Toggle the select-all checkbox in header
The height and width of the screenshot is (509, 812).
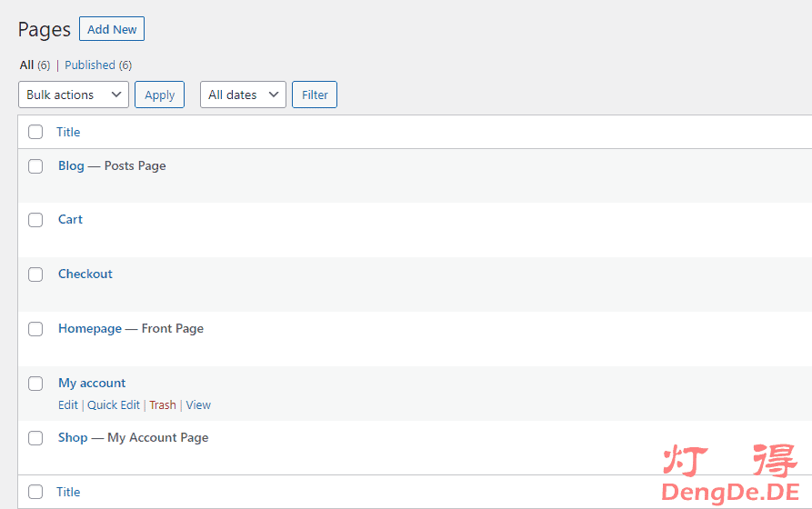(35, 132)
